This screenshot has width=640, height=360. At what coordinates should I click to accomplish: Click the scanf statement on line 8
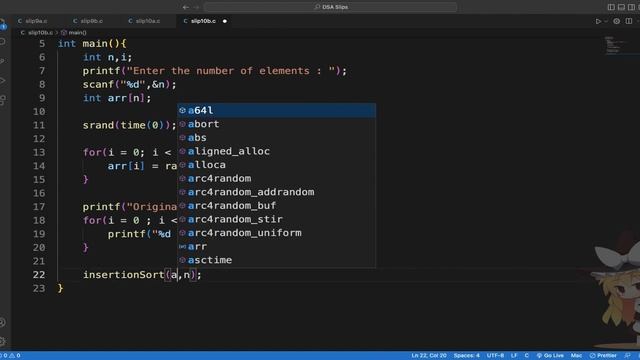129,84
